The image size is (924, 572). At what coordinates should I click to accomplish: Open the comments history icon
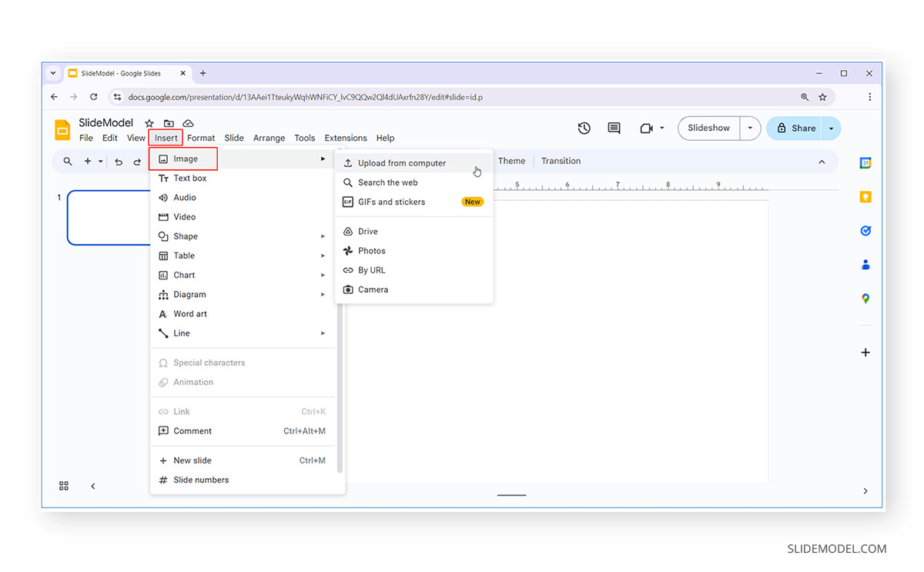tap(614, 129)
